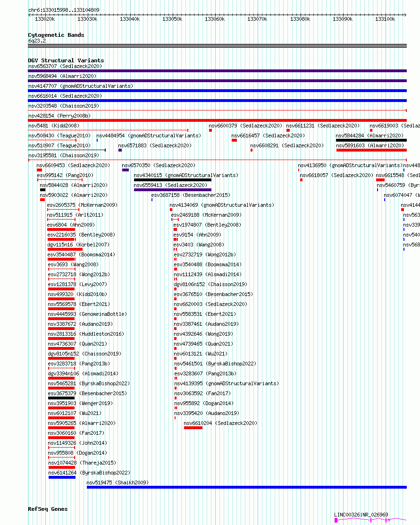Click black bar under nsv5844284
Viewport: 420px width, 525px height.
point(371,140)
